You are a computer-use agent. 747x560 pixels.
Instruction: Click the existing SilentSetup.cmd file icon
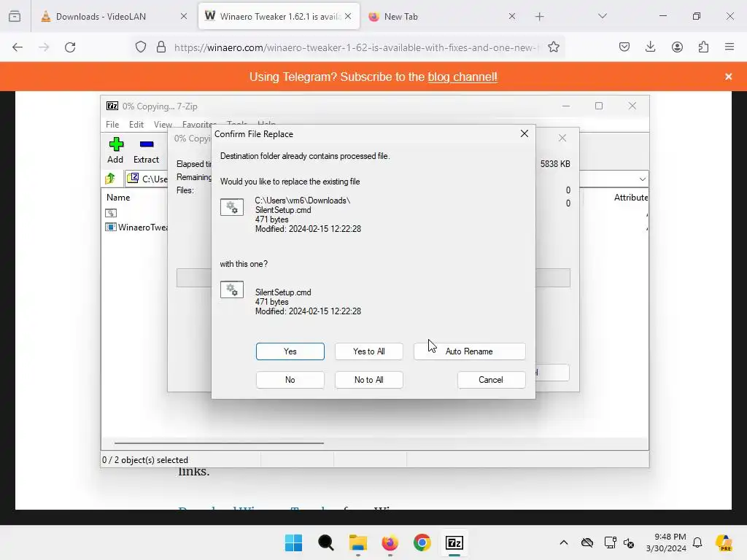232,207
